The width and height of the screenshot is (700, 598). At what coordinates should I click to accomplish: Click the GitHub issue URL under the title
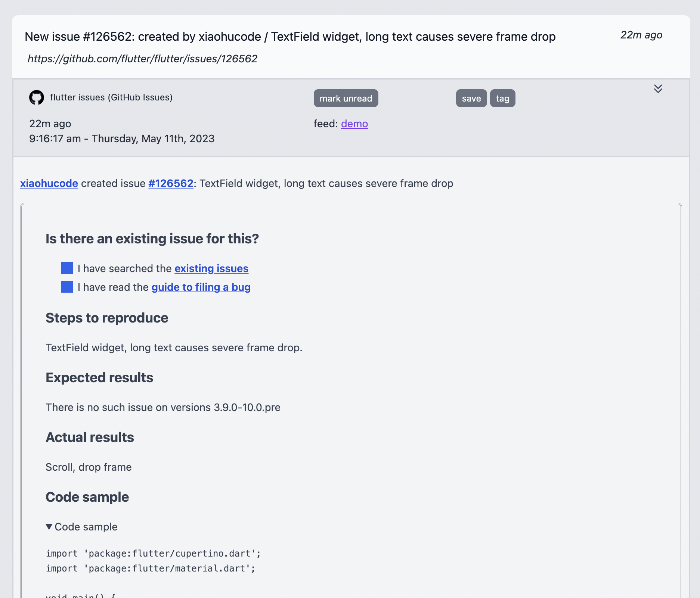(x=142, y=59)
